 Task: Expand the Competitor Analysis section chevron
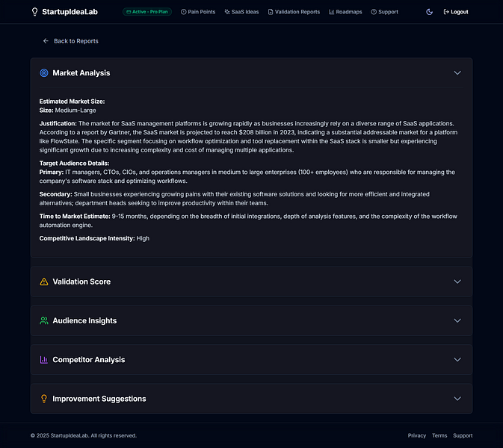[x=457, y=360]
